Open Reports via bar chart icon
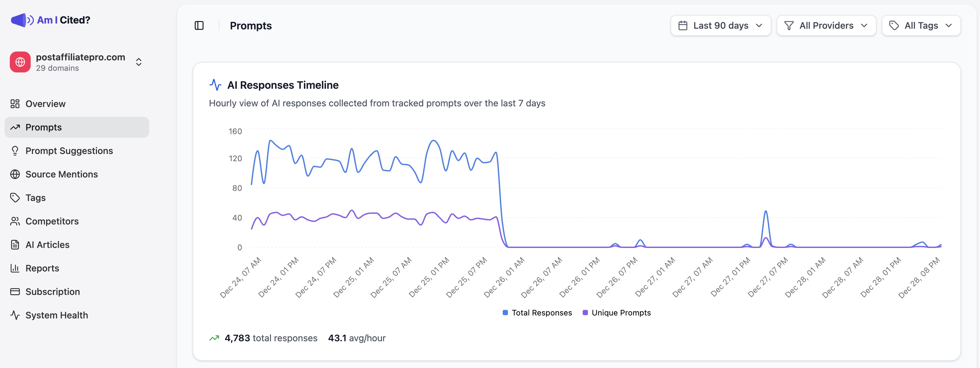The width and height of the screenshot is (980, 368). pyautogui.click(x=15, y=268)
